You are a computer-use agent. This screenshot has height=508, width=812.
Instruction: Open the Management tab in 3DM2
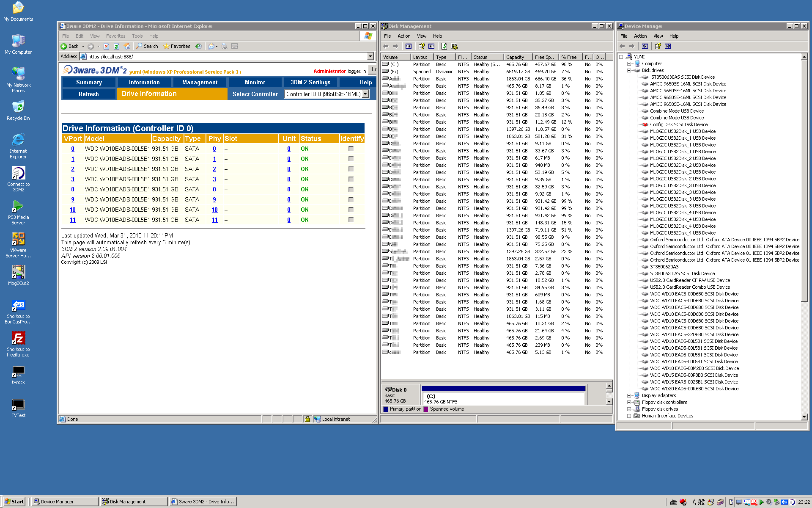[x=200, y=82]
